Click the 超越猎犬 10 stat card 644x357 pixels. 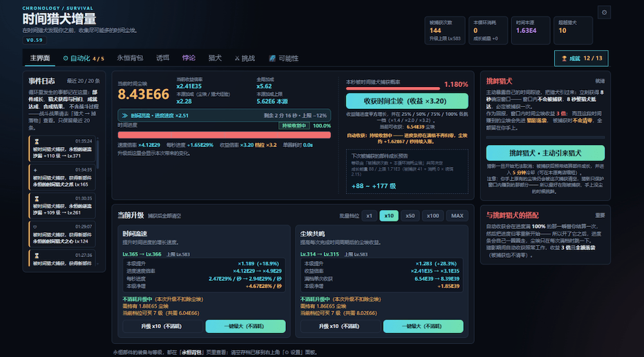coord(573,30)
